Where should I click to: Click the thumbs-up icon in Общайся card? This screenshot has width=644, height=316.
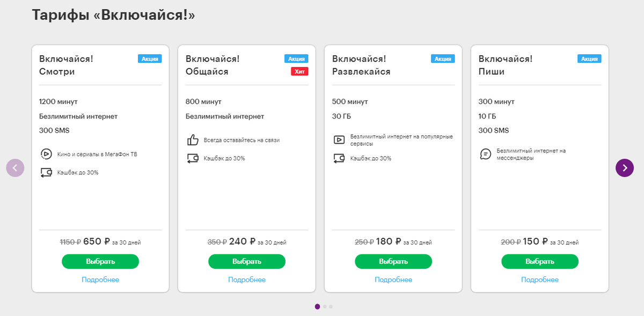(193, 140)
